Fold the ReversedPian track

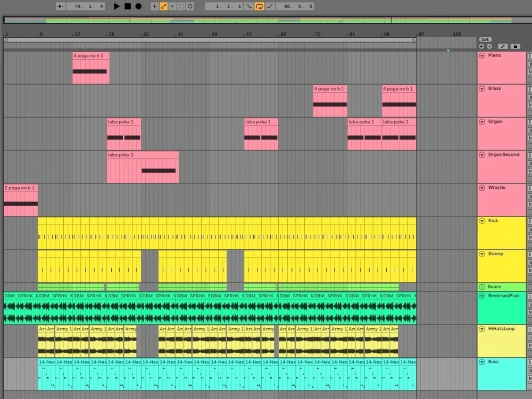click(x=482, y=296)
